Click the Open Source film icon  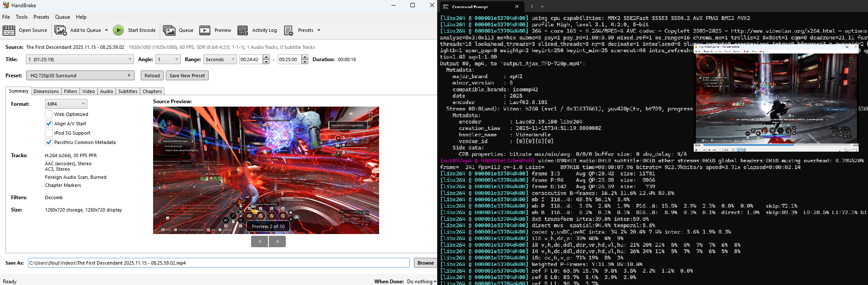point(9,30)
